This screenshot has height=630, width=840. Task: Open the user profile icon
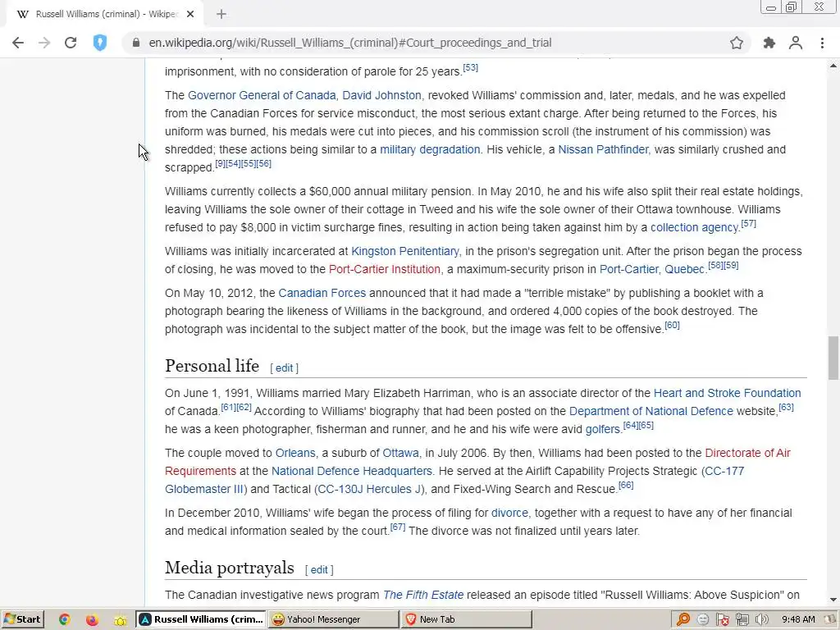[796, 43]
